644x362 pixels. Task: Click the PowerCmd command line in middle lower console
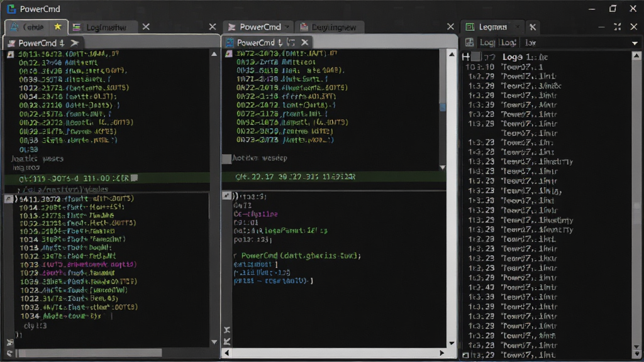pyautogui.click(x=297, y=256)
